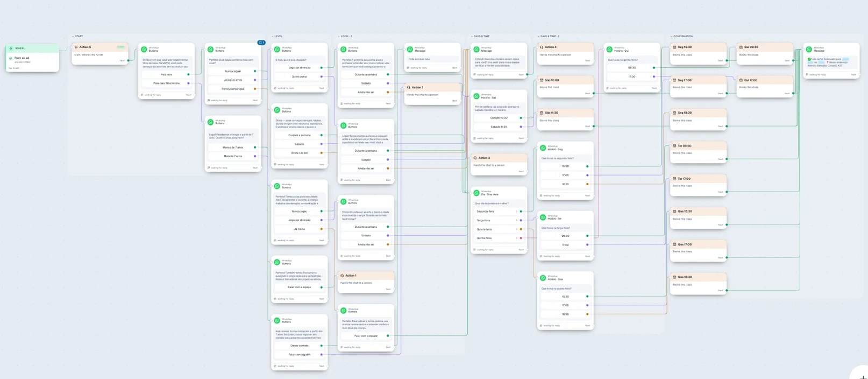Click the chevron on the Quarta-feira row
The width and height of the screenshot is (868, 379).
coord(517,229)
